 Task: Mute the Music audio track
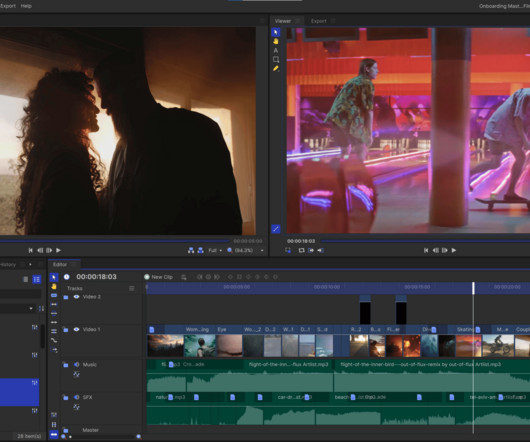point(76,365)
